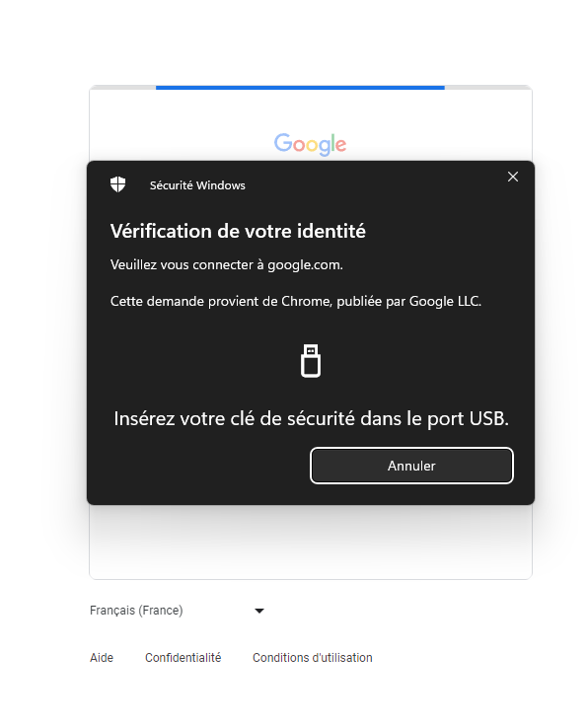Click the Windows Security shield icon

[118, 184]
